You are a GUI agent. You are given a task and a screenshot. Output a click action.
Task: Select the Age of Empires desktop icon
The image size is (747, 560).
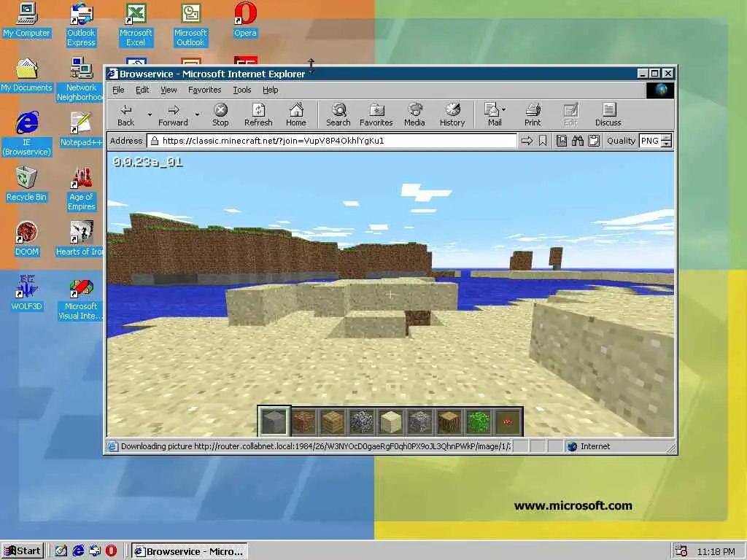(x=82, y=189)
